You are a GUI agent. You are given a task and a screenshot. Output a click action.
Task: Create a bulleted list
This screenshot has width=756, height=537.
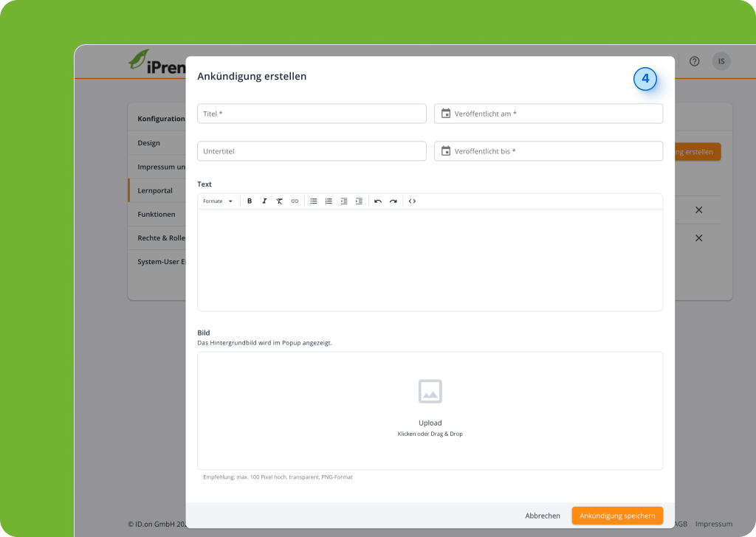tap(314, 201)
